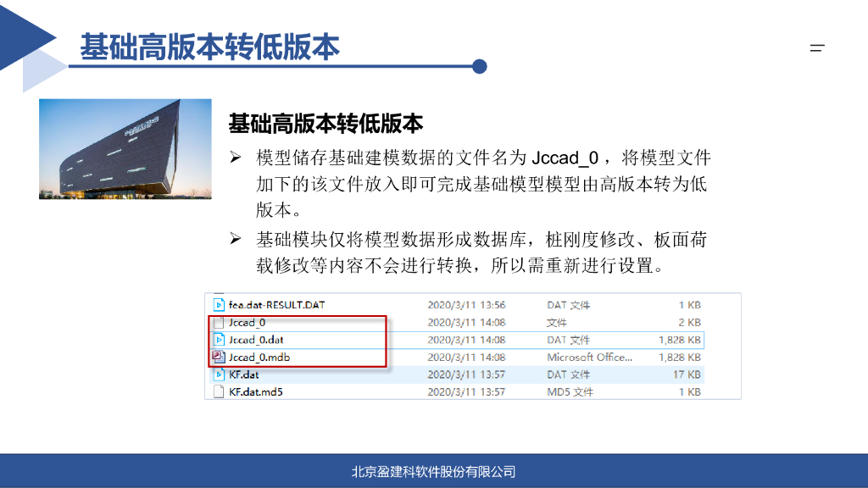Click the date in the Jccad_0.mdb row
This screenshot has height=488, width=868.
pyautogui.click(x=466, y=358)
